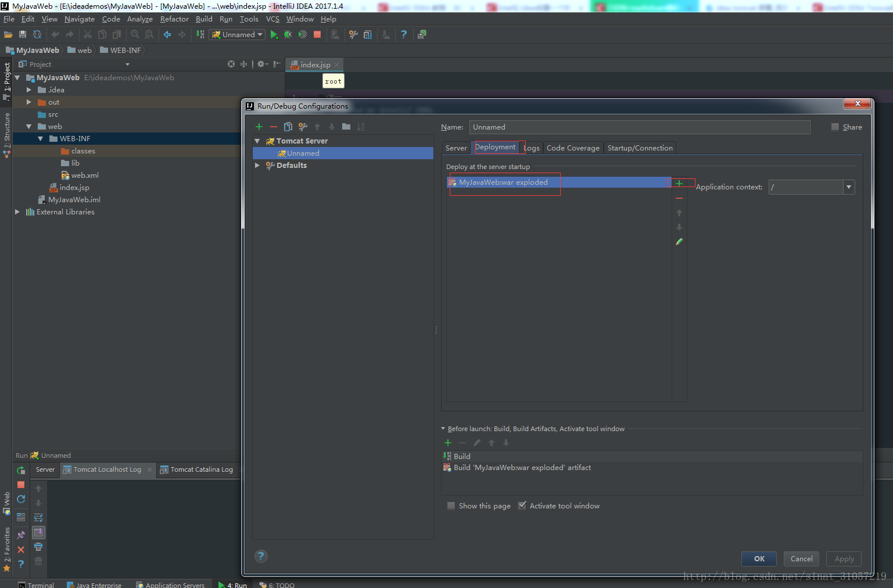Uncheck Activate tool window

(522, 505)
